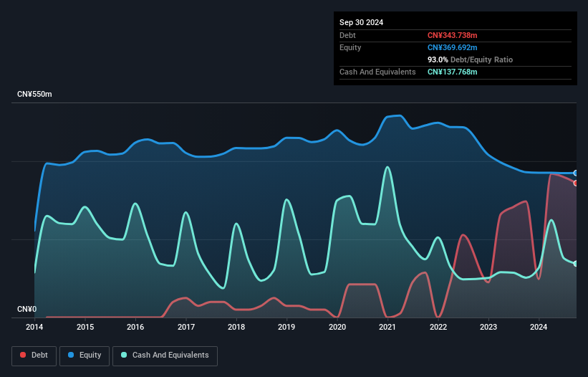Click the 2020 x-axis label

pos(337,327)
